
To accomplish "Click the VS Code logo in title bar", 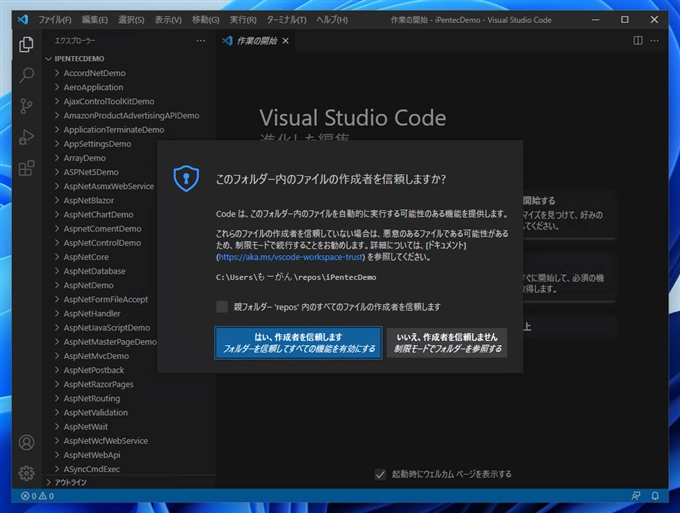I will 23,20.
